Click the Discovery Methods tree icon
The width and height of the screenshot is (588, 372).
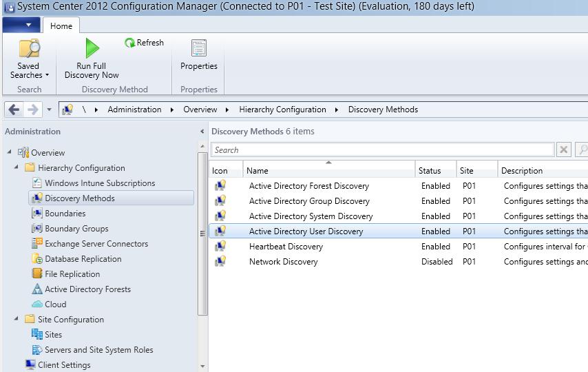[x=37, y=198]
